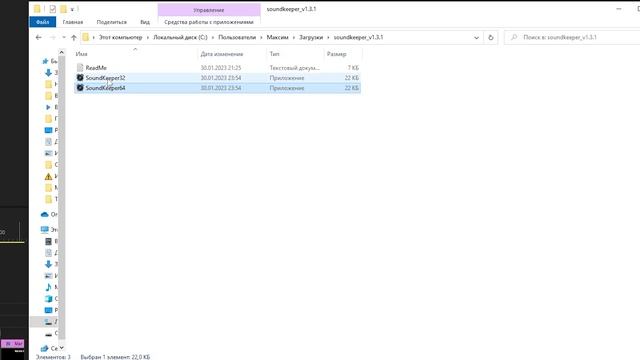Click SoundKeeper32's Приложение type cell
The width and height of the screenshot is (640, 360).
(x=287, y=78)
